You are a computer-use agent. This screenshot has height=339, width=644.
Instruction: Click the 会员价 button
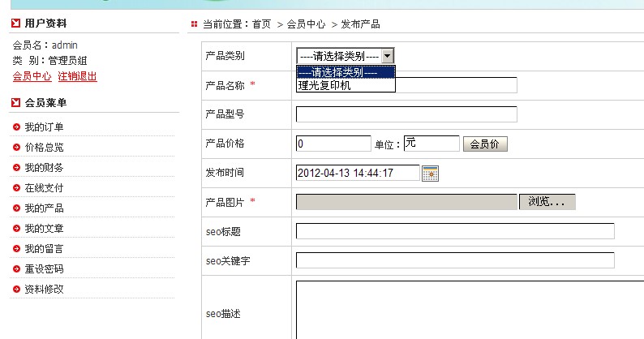coord(485,144)
